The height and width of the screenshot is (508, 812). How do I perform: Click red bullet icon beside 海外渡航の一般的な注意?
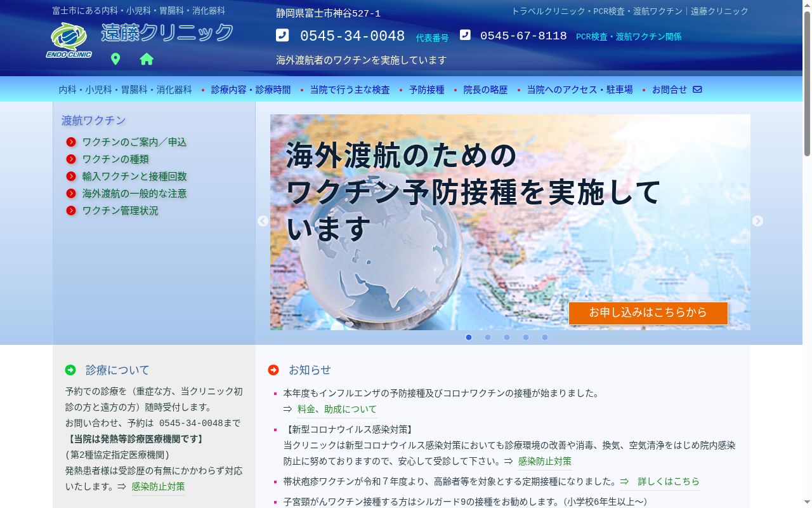(71, 193)
